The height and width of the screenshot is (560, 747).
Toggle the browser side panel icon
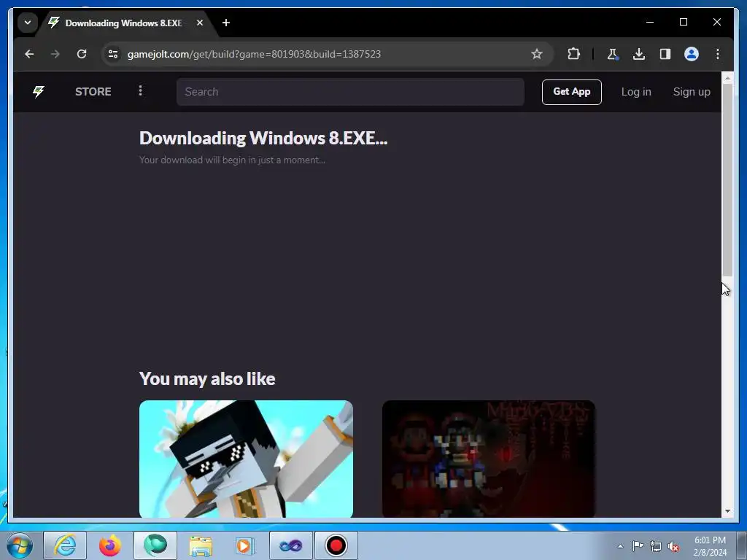[665, 54]
